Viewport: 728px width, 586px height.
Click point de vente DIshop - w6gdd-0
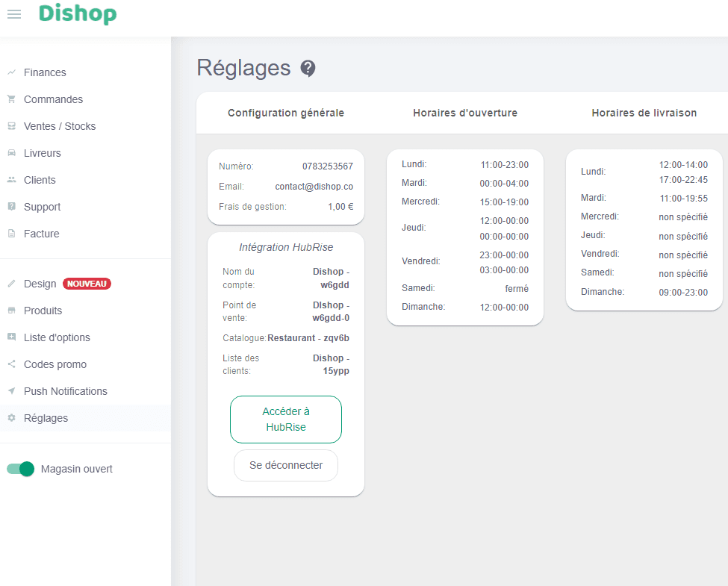point(331,311)
